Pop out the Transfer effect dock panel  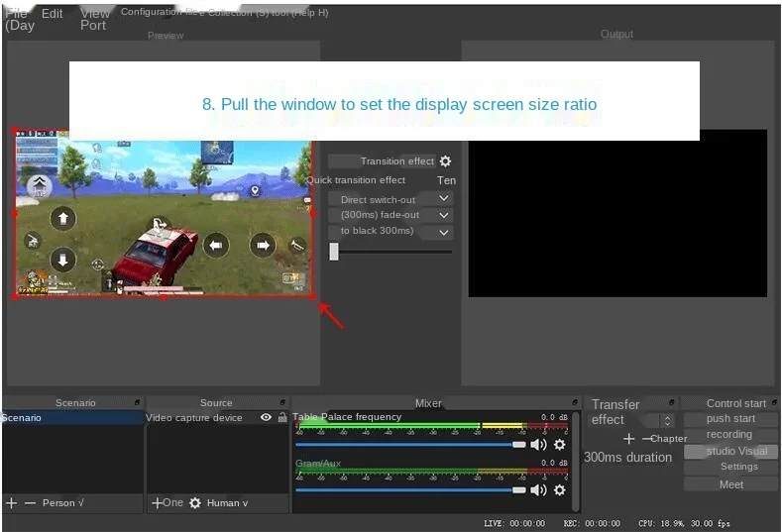pyautogui.click(x=671, y=402)
